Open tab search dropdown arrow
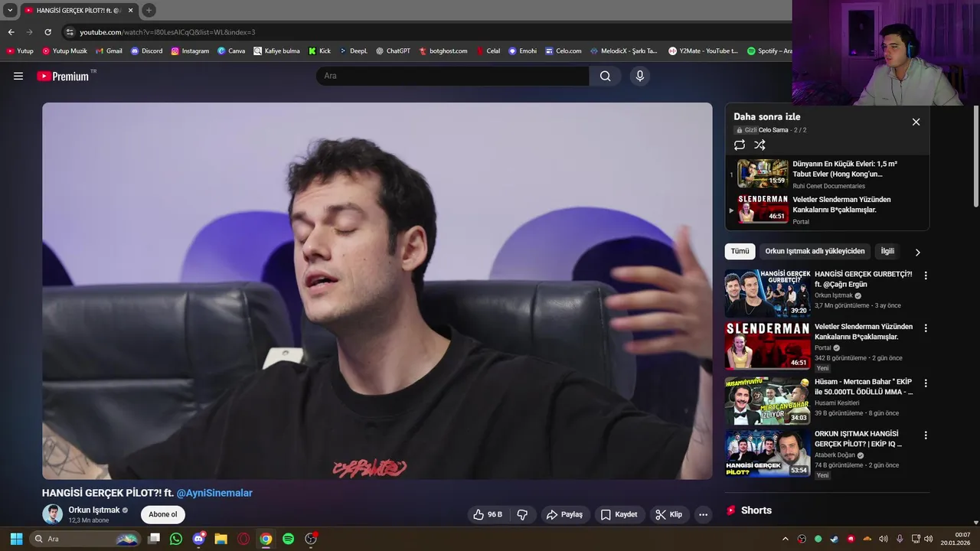The image size is (980, 551). [10, 10]
